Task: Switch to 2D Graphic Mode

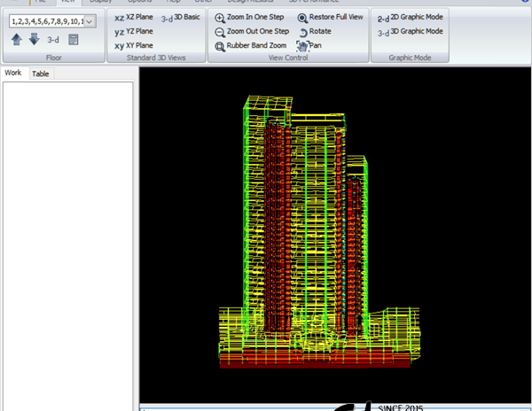Action: (x=410, y=17)
